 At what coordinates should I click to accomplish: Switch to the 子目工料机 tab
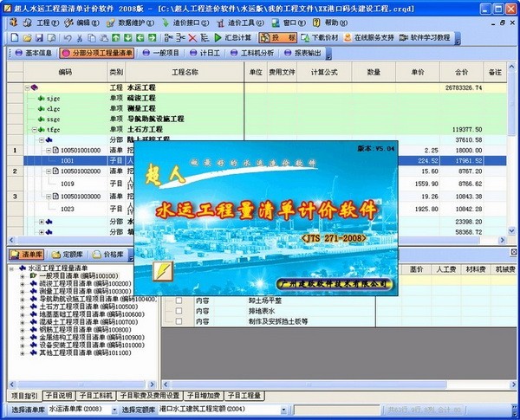(96, 396)
